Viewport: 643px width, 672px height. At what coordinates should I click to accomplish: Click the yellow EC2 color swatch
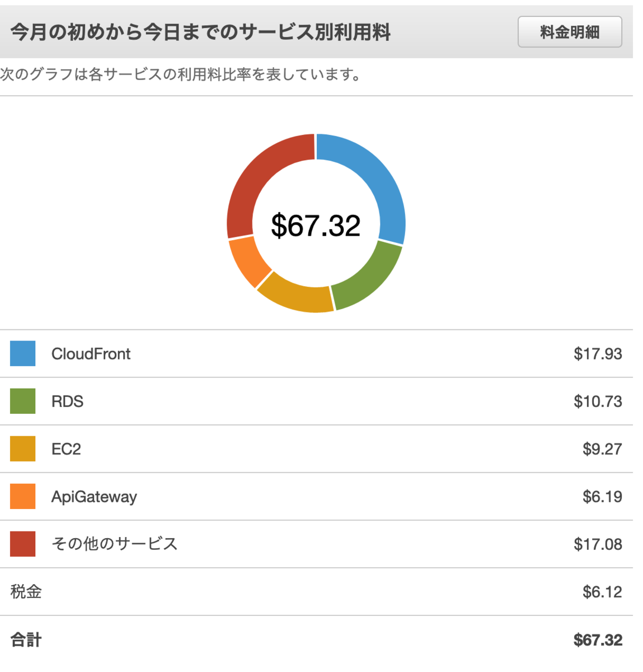tap(23, 449)
